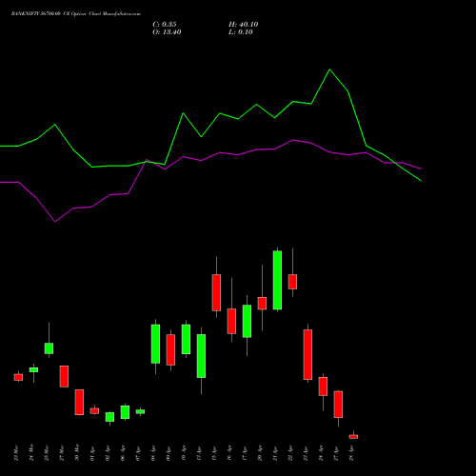Select the low value L: 0.10
This screenshot has height=476, width=476.
coord(241,32)
